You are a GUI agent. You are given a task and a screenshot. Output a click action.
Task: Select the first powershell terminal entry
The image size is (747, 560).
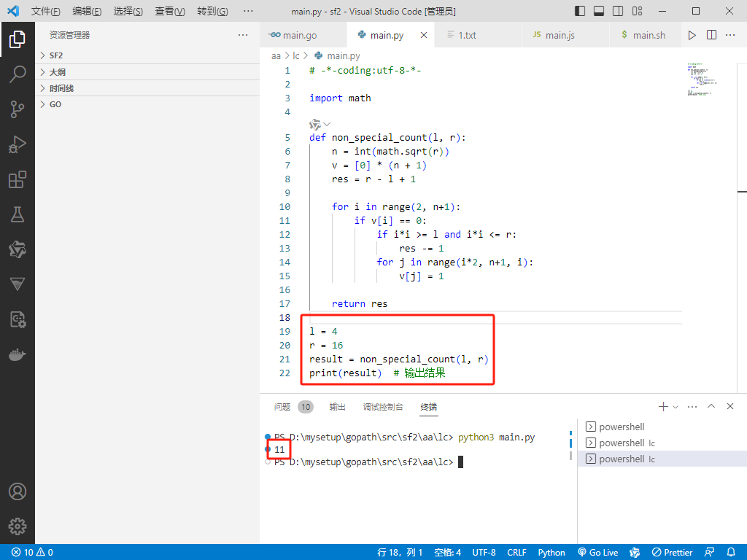click(x=662, y=427)
